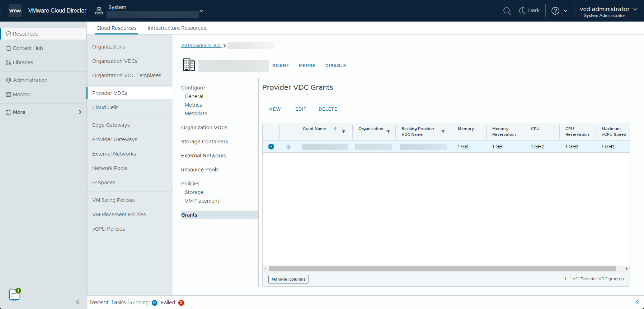This screenshot has height=309, width=644.
Task: Open the feedback notes icon with badge
Action: 14,295
